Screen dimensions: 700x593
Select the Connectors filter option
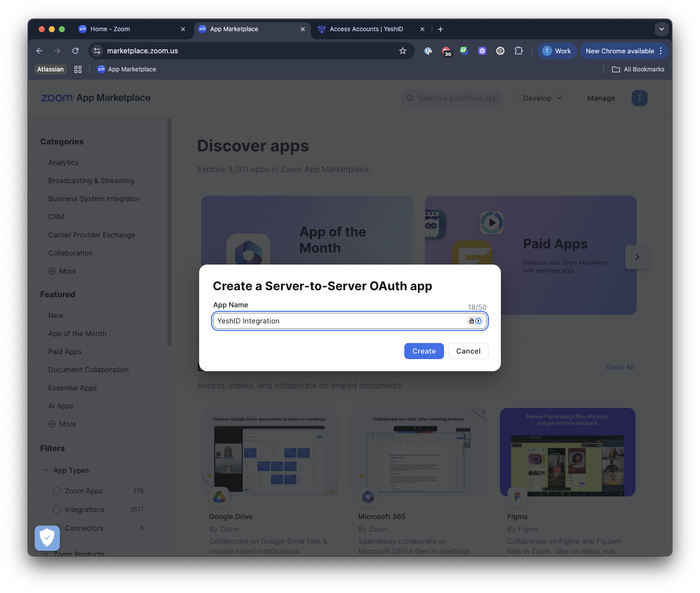click(x=84, y=528)
